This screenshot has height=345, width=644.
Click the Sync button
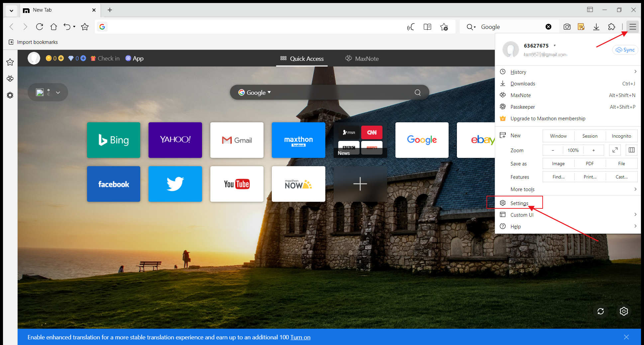625,50
